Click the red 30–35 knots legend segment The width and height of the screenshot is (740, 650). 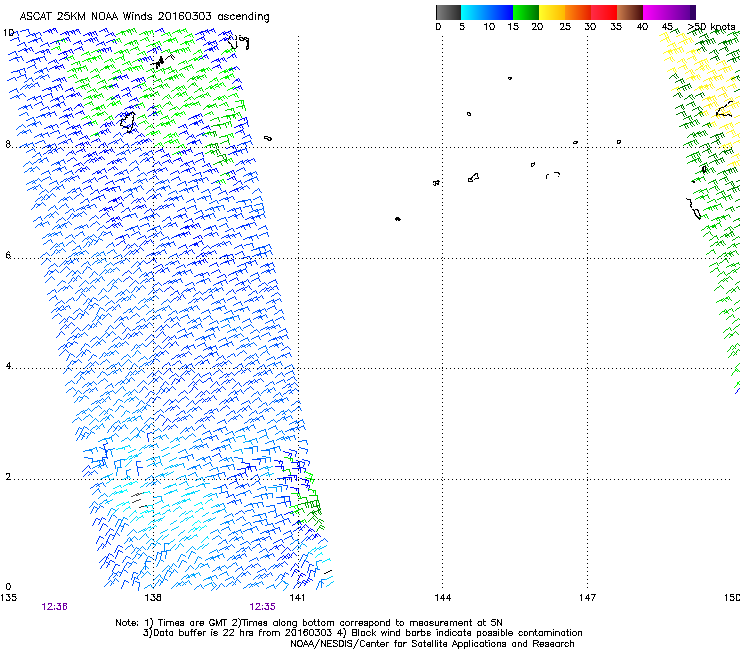[x=604, y=12]
